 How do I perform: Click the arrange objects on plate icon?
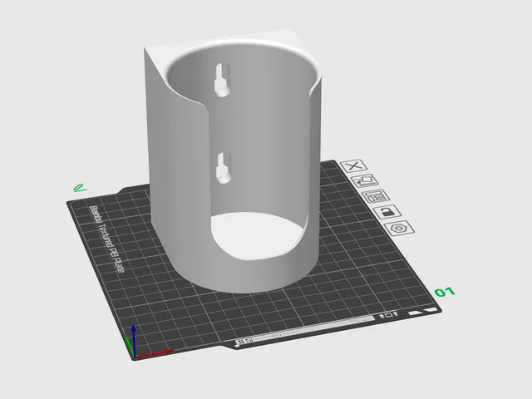pyautogui.click(x=376, y=196)
